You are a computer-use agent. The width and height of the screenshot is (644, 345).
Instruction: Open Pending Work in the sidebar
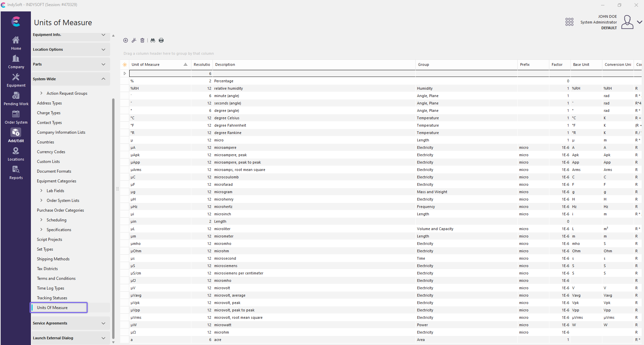click(x=16, y=99)
